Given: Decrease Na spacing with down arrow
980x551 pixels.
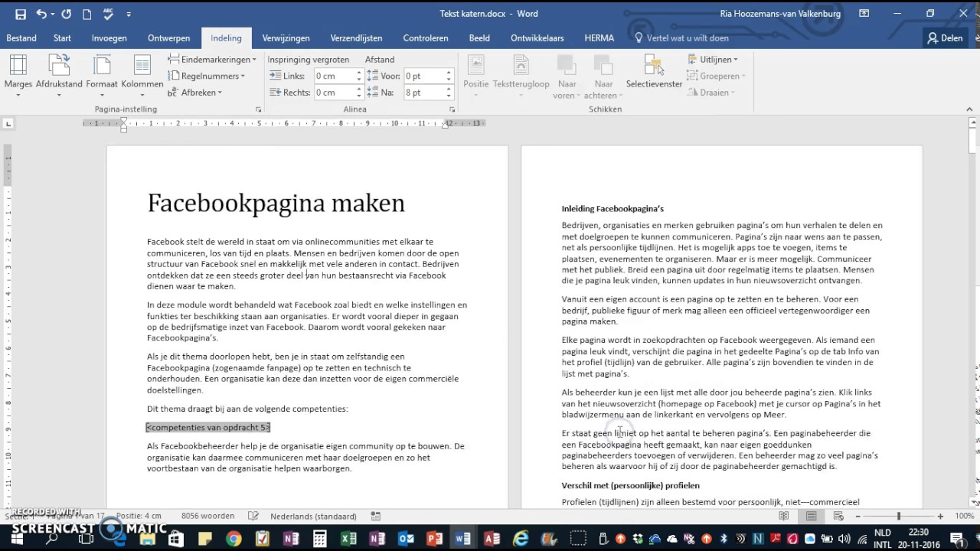Looking at the screenshot, I should [448, 96].
